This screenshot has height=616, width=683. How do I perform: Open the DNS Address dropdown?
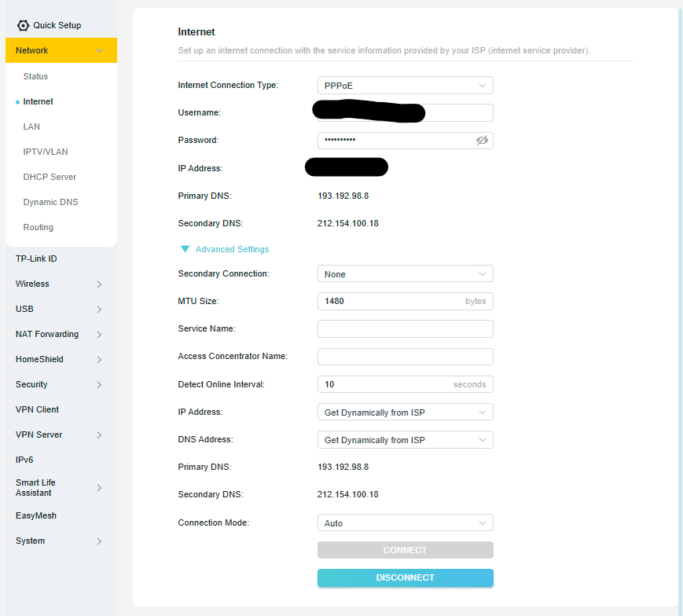405,440
